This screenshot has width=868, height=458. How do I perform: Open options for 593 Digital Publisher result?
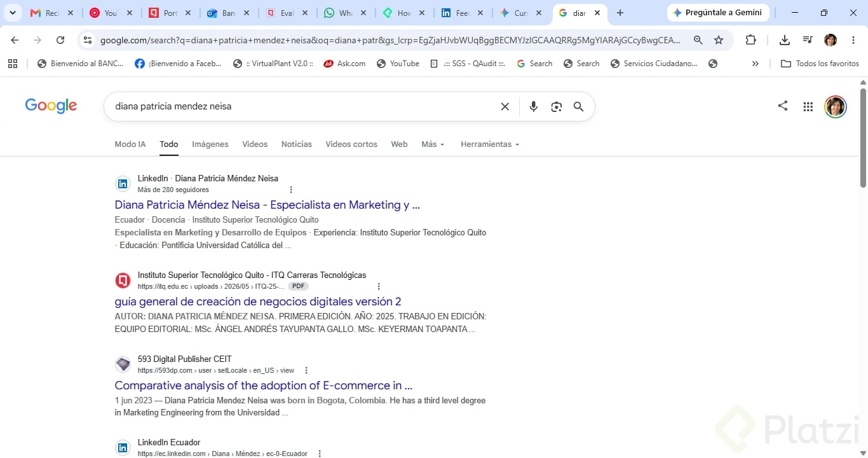pos(306,370)
